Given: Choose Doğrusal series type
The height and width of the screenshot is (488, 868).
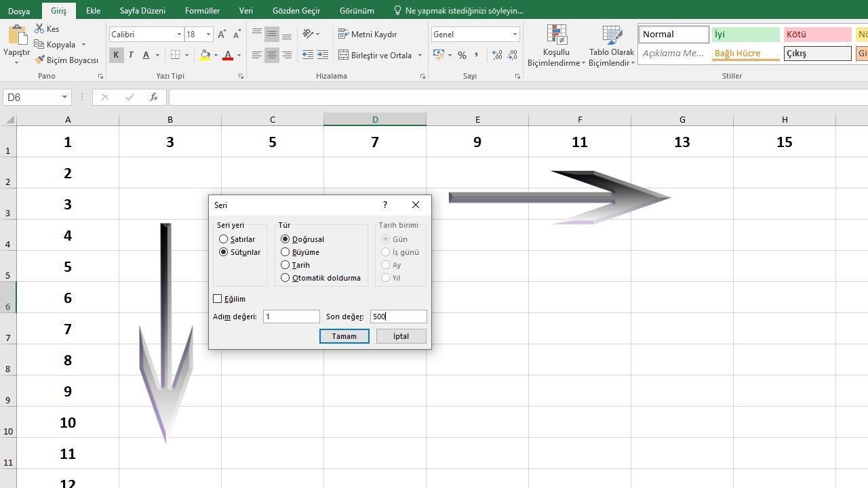Looking at the screenshot, I should (x=302, y=239).
